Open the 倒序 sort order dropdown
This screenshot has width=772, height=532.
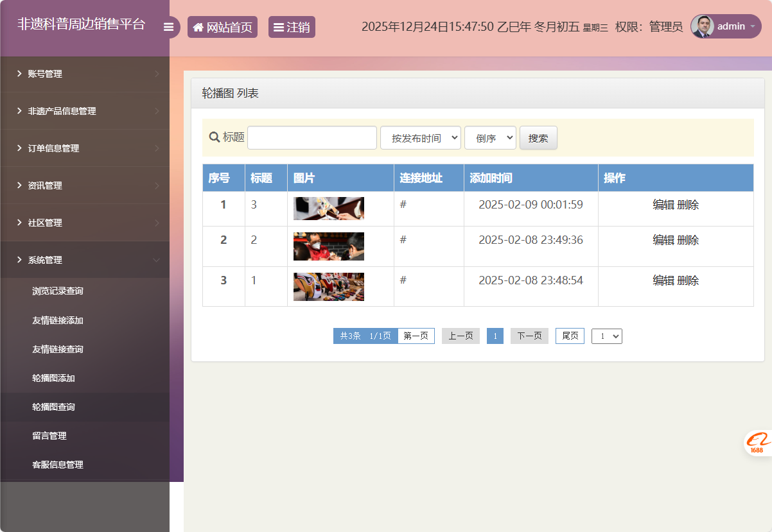pos(490,137)
